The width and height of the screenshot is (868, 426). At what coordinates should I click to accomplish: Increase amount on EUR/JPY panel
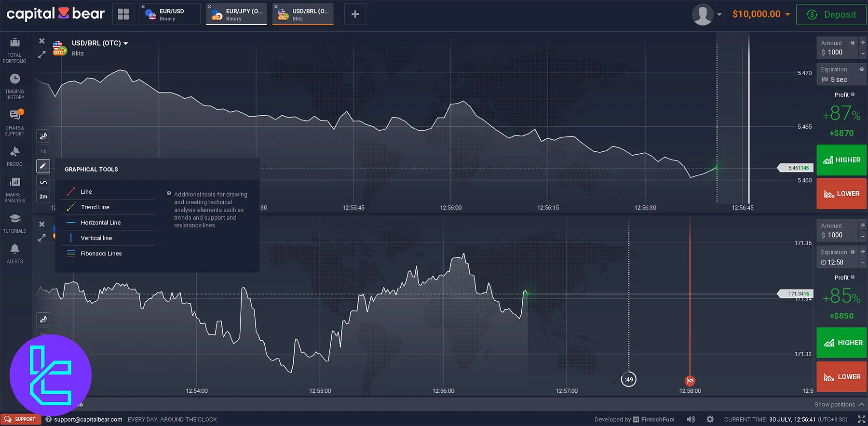863,225
